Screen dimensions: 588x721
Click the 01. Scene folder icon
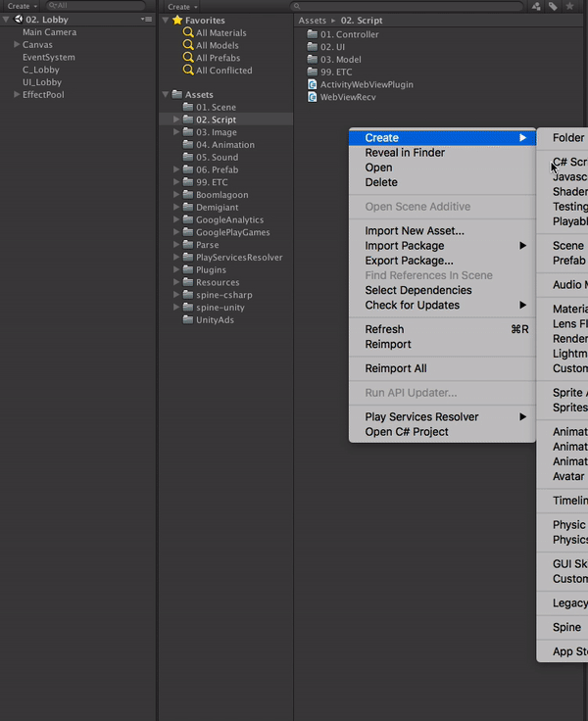188,107
